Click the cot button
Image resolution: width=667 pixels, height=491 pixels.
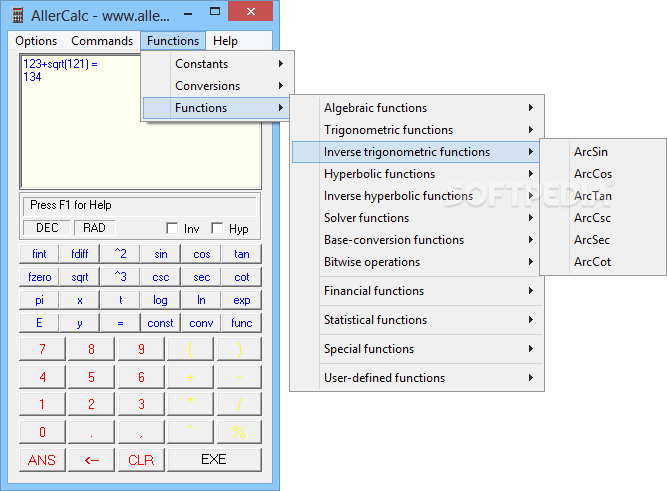click(242, 277)
